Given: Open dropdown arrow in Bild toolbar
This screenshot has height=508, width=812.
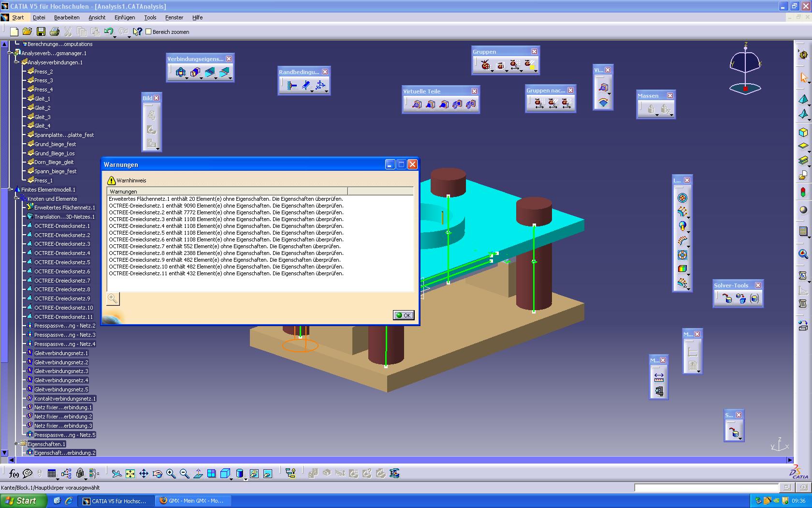Looking at the screenshot, I should pos(158,149).
